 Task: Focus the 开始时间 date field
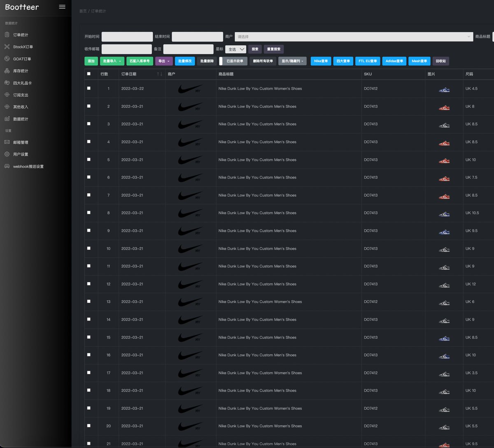pyautogui.click(x=127, y=37)
